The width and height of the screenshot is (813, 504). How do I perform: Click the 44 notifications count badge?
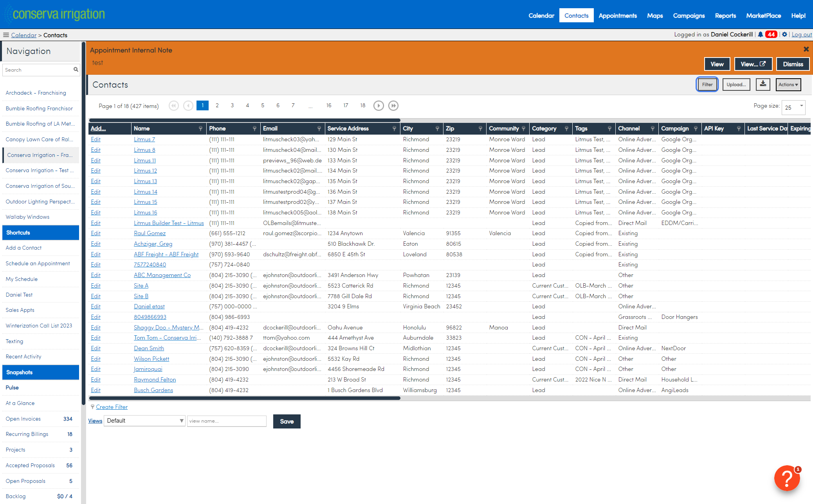(771, 34)
